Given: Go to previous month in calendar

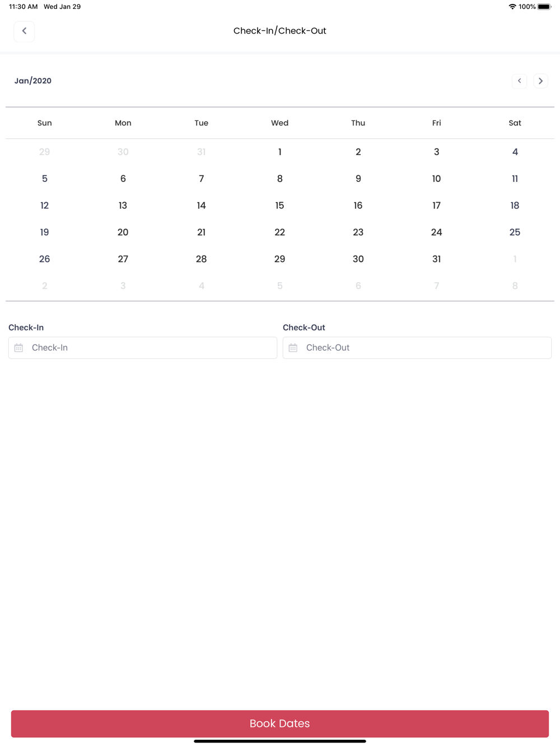Looking at the screenshot, I should tap(519, 81).
